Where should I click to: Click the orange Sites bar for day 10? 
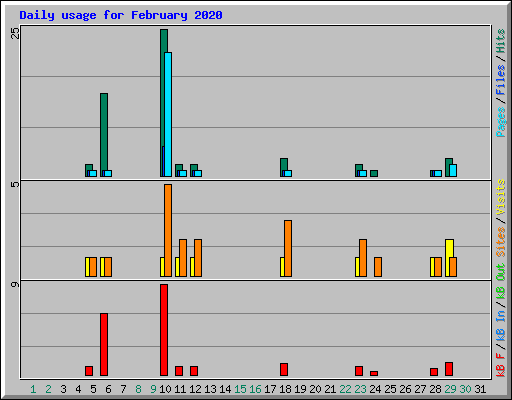point(168,230)
